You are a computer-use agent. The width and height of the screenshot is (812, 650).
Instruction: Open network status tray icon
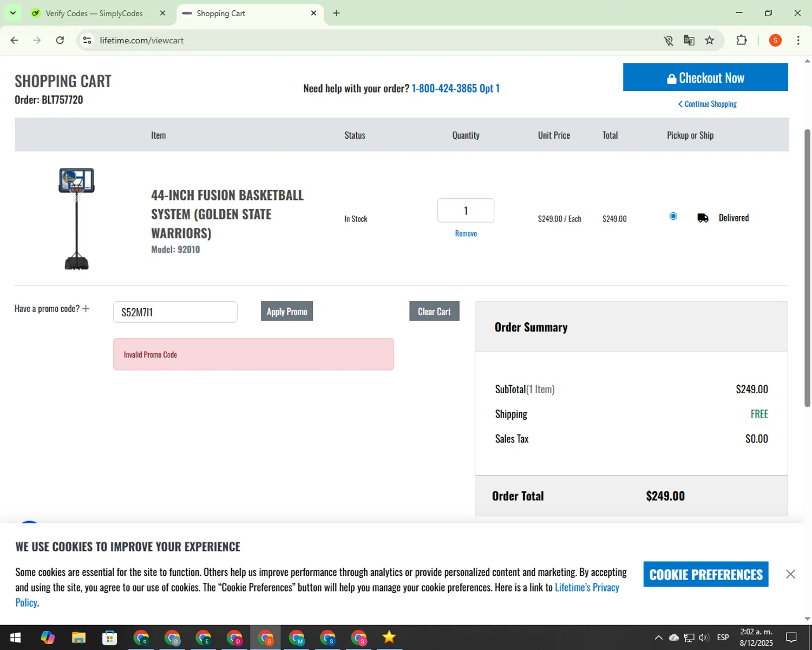(x=689, y=638)
